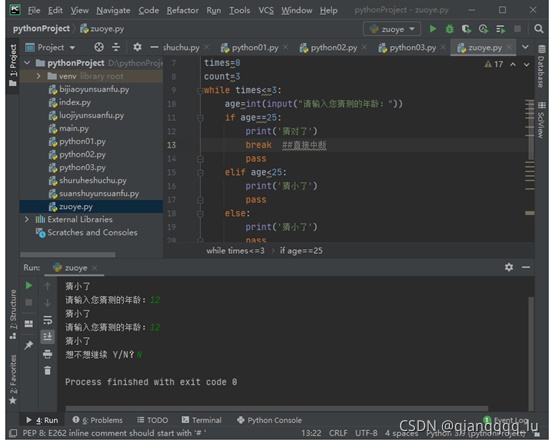Screen dimensions: 554x445
Task: Close the zuoye Run tab
Action: pyautogui.click(x=94, y=268)
